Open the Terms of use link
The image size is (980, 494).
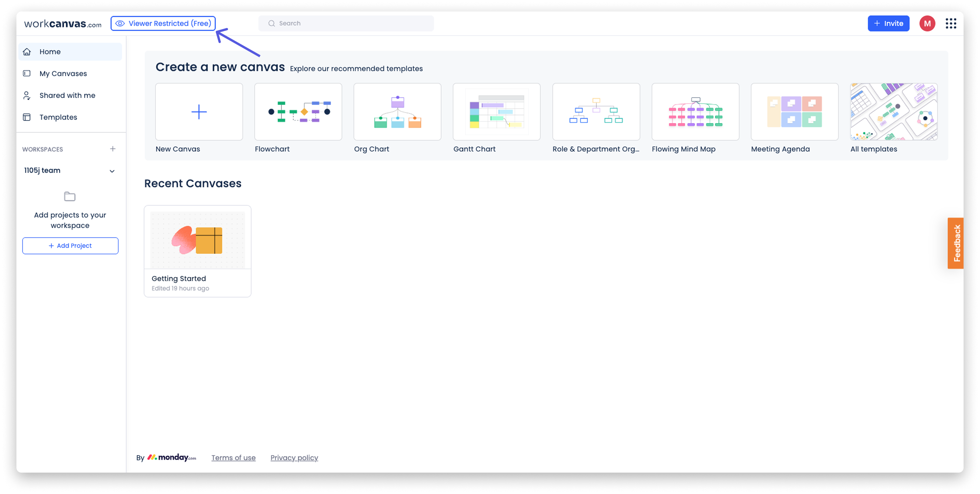click(x=233, y=457)
